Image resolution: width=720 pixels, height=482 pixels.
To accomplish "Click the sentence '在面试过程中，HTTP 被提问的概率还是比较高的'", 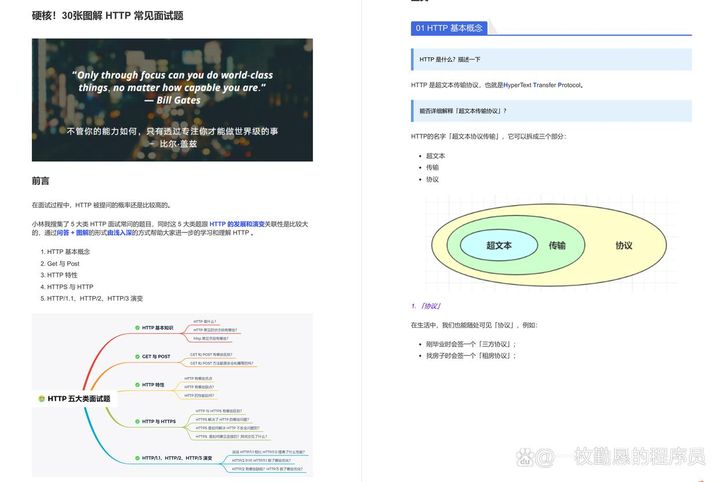I will (101, 205).
